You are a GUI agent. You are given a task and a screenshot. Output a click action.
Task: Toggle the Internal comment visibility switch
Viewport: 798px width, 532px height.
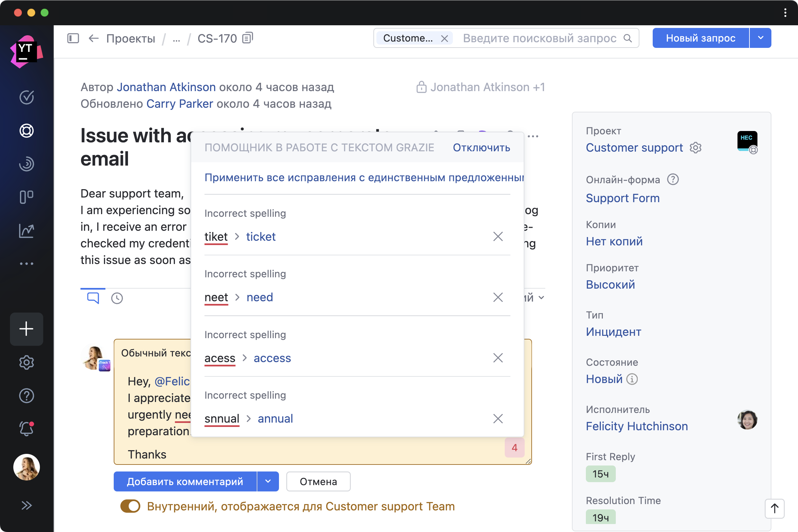coord(131,506)
